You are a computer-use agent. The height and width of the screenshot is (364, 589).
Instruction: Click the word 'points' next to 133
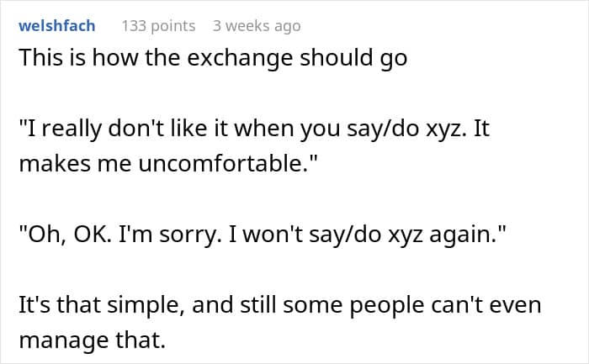click(172, 26)
